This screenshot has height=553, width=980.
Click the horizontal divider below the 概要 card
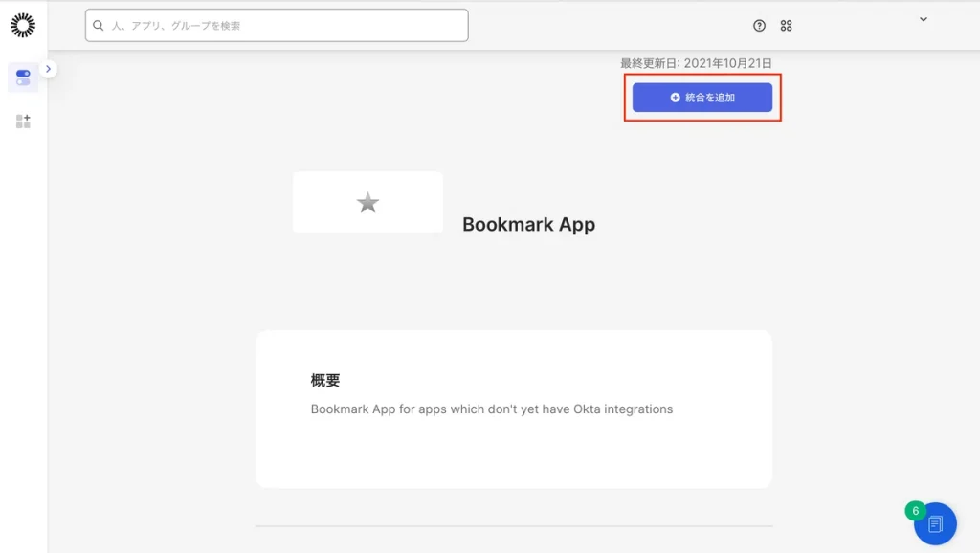pos(514,526)
